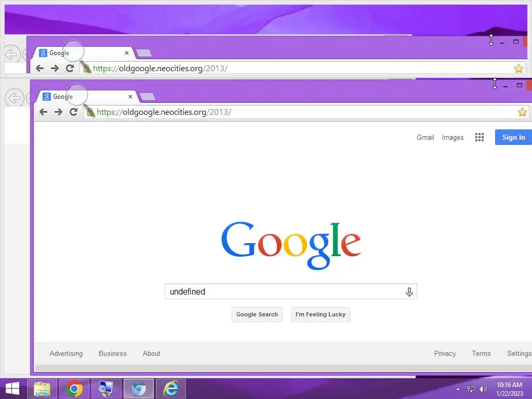Open Gmail link
The image size is (532, 399).
point(425,137)
